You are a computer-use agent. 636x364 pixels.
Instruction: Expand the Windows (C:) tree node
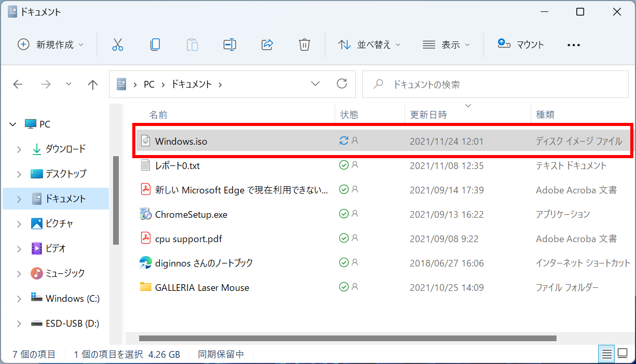click(19, 299)
